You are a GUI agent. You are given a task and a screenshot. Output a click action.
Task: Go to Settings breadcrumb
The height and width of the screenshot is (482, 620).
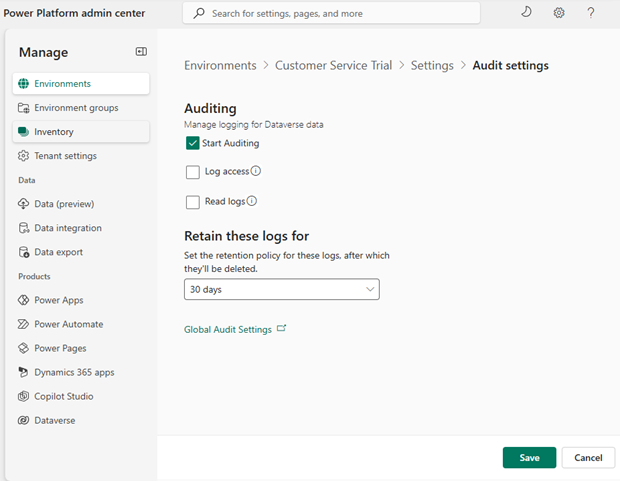coord(432,65)
